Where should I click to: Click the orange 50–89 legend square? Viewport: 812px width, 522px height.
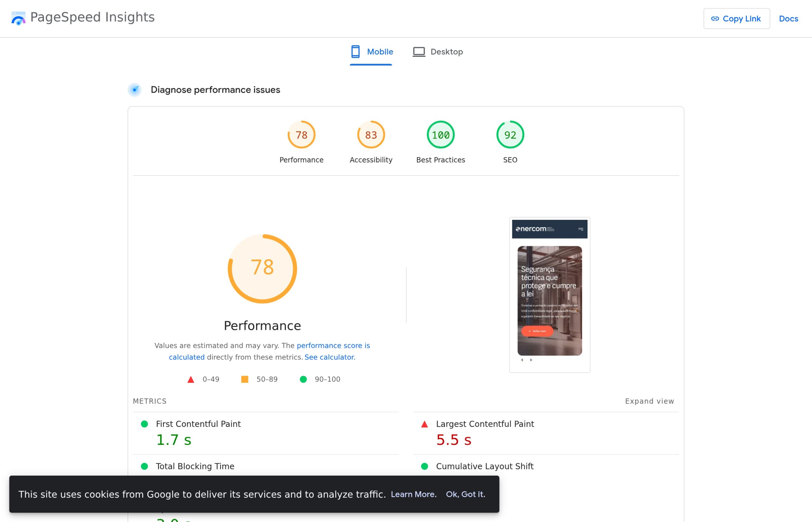[x=245, y=379]
